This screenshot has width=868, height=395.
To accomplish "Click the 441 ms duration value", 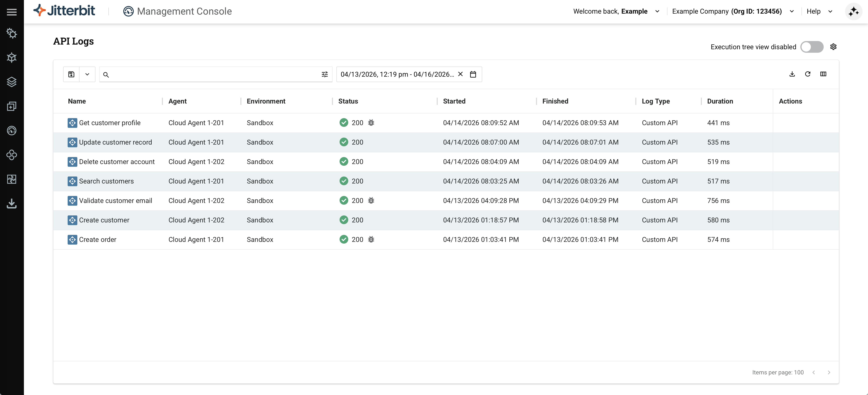I will (718, 123).
